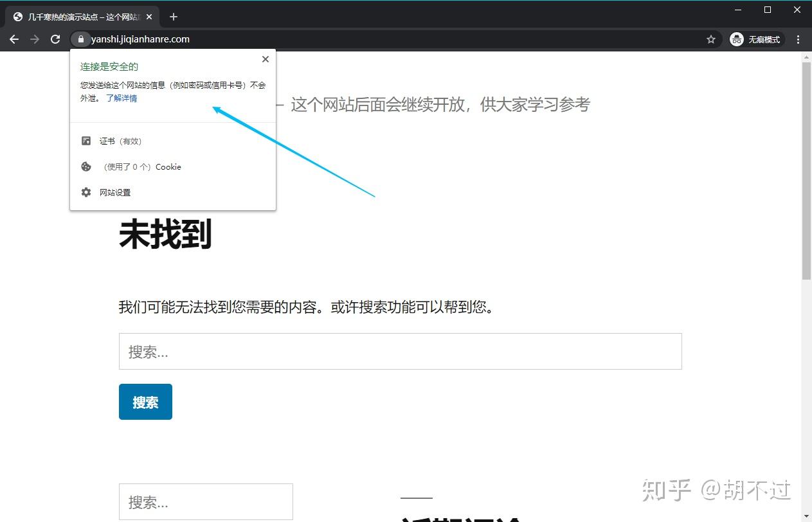Open the Cookie usage entry

(x=173, y=167)
